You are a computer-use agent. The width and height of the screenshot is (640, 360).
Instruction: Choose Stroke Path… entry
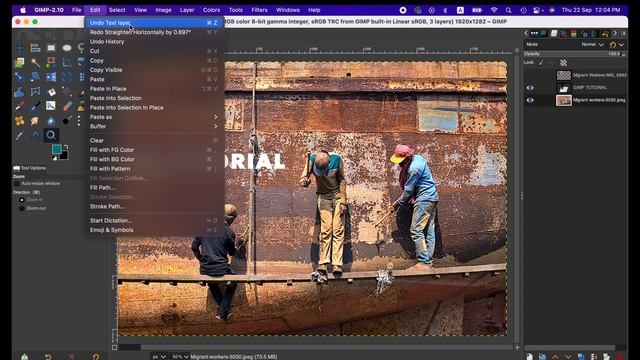click(153, 207)
